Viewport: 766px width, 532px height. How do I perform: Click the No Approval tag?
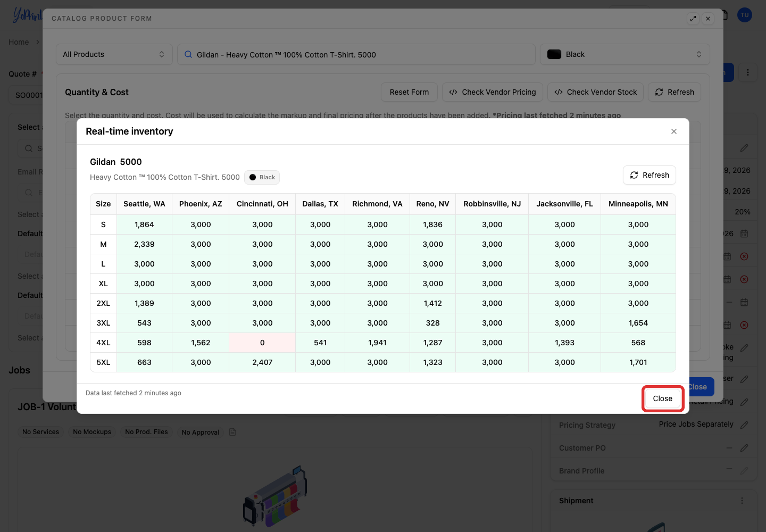pyautogui.click(x=201, y=432)
